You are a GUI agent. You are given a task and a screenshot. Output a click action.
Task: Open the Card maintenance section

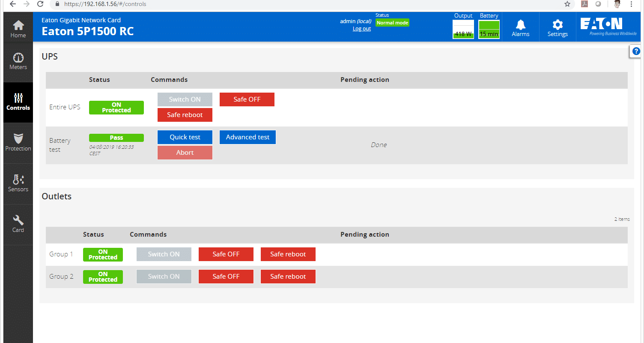click(x=18, y=225)
